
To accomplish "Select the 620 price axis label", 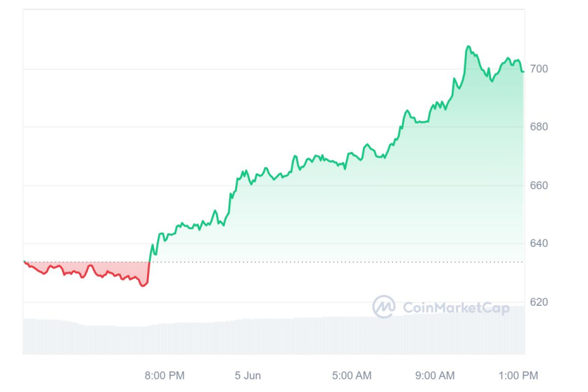I will pos(539,302).
